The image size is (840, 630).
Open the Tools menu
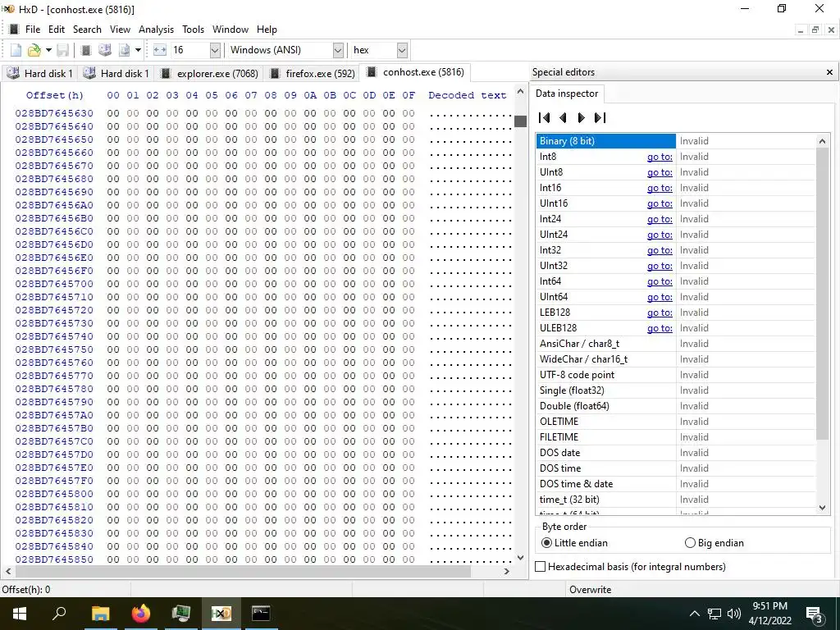pyautogui.click(x=193, y=30)
